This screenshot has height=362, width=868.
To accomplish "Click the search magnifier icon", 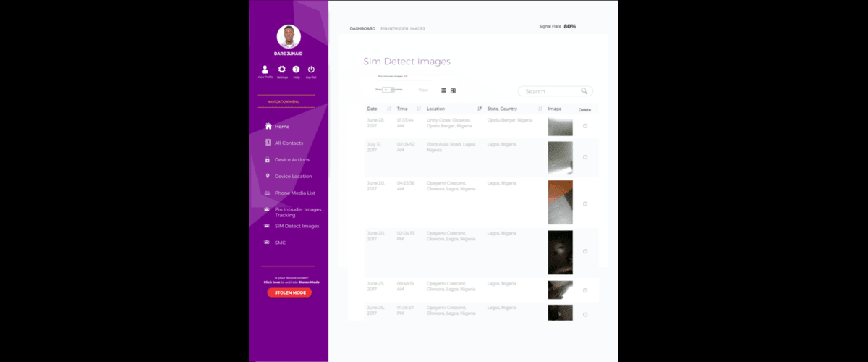I will [584, 91].
